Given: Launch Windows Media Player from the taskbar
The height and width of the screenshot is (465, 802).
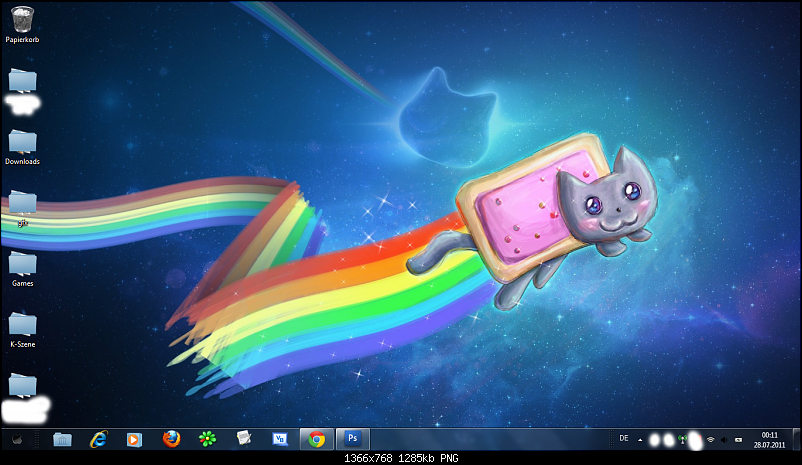Looking at the screenshot, I should pyautogui.click(x=135, y=439).
